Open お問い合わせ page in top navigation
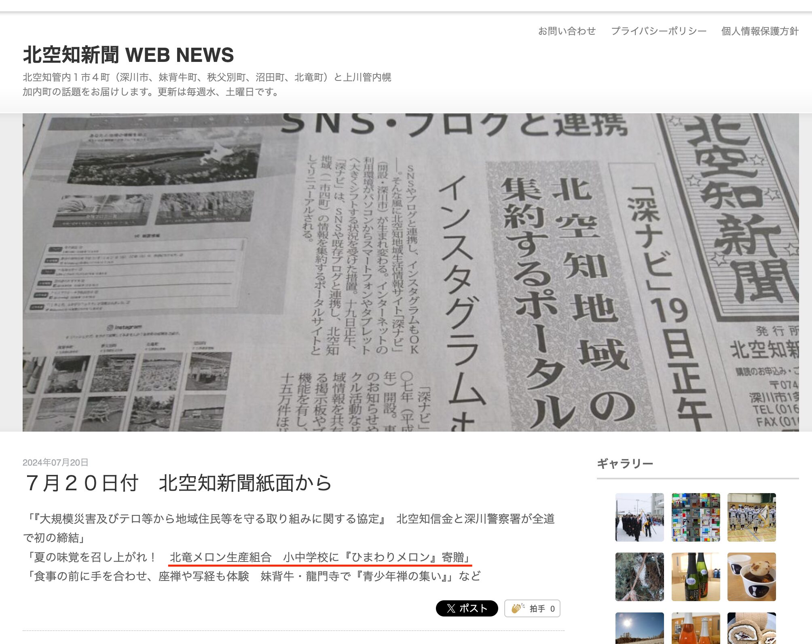 pyautogui.click(x=567, y=31)
